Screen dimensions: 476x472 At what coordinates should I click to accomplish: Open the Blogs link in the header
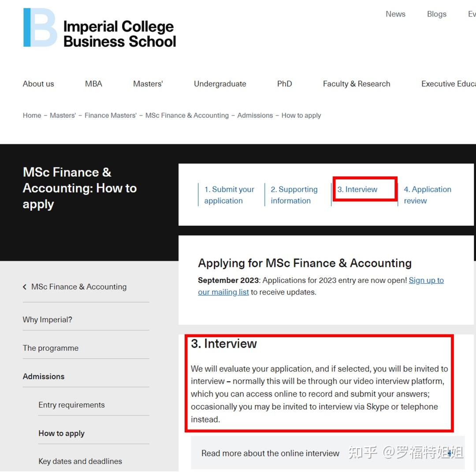[x=436, y=14]
